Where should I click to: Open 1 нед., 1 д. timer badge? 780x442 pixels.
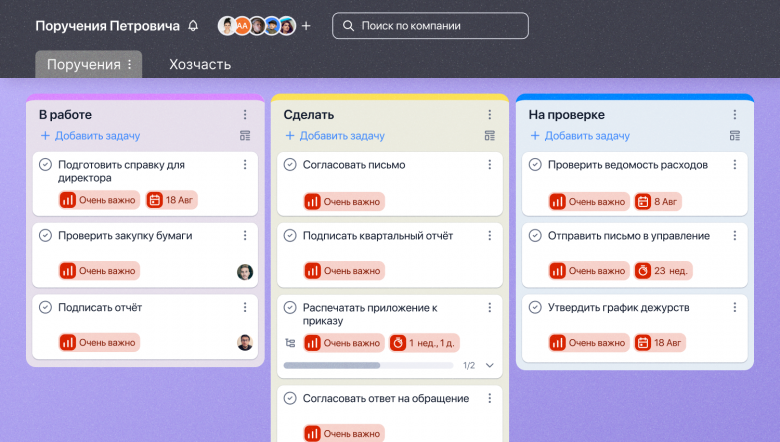[x=424, y=343]
